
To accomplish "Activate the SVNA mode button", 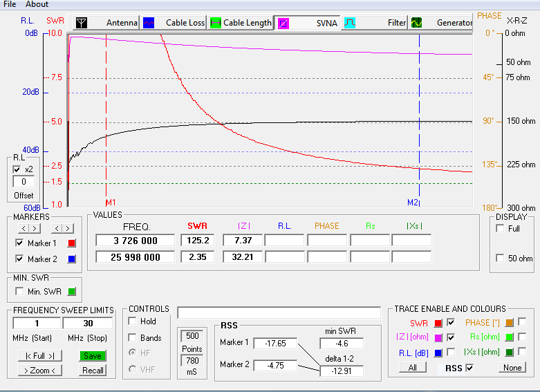I will pos(308,23).
